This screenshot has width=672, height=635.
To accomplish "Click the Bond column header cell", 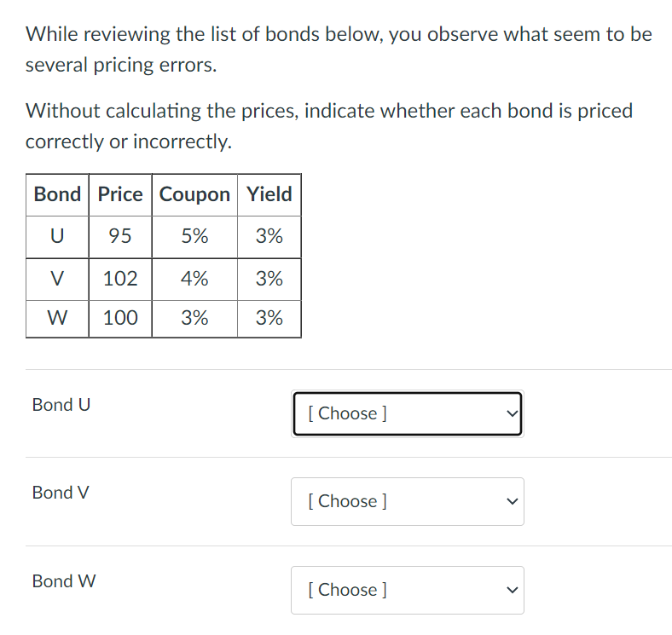I will pyautogui.click(x=57, y=194).
